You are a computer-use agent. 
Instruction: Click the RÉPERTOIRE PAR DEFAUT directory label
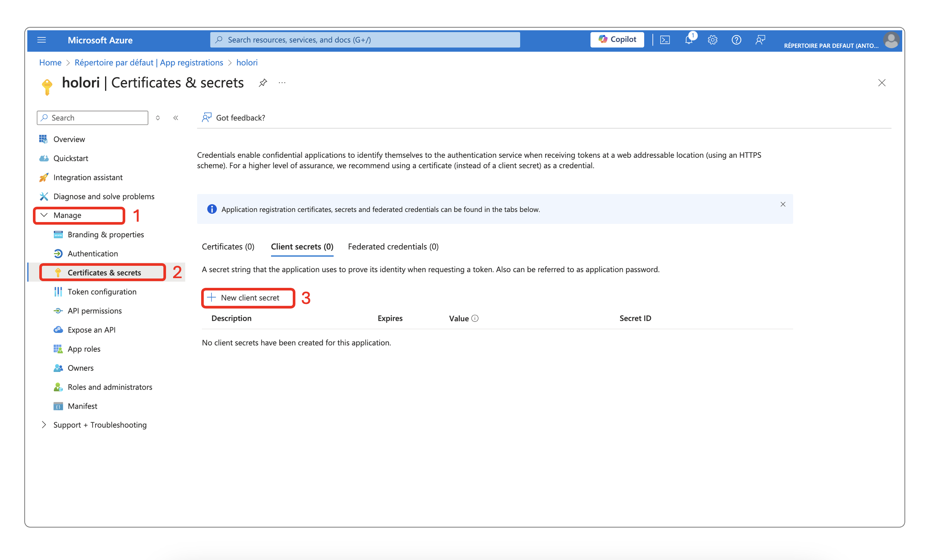(831, 46)
